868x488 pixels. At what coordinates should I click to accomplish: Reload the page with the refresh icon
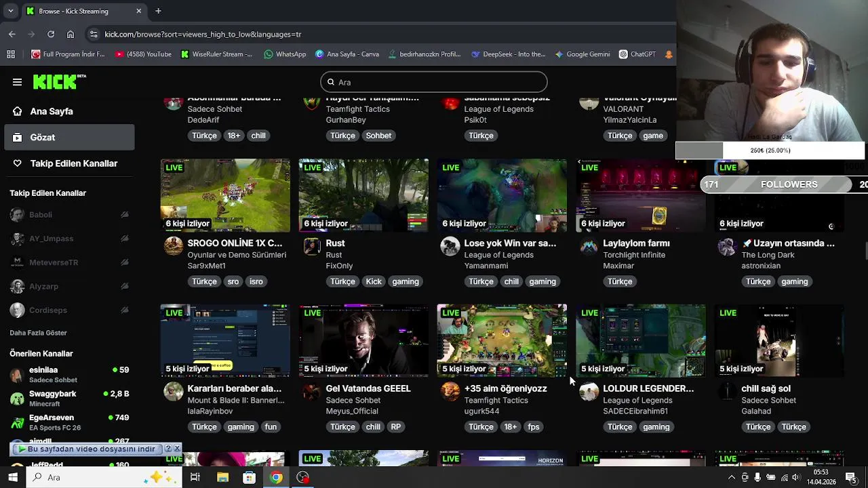51,34
